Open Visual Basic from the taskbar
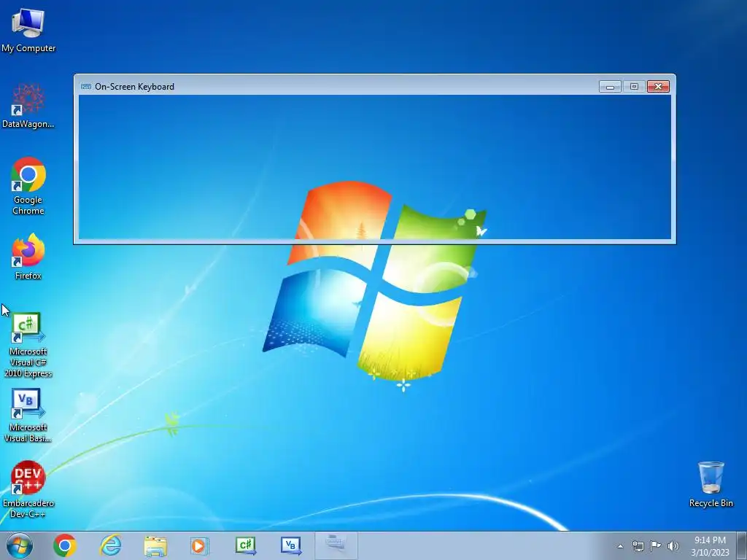 point(290,545)
